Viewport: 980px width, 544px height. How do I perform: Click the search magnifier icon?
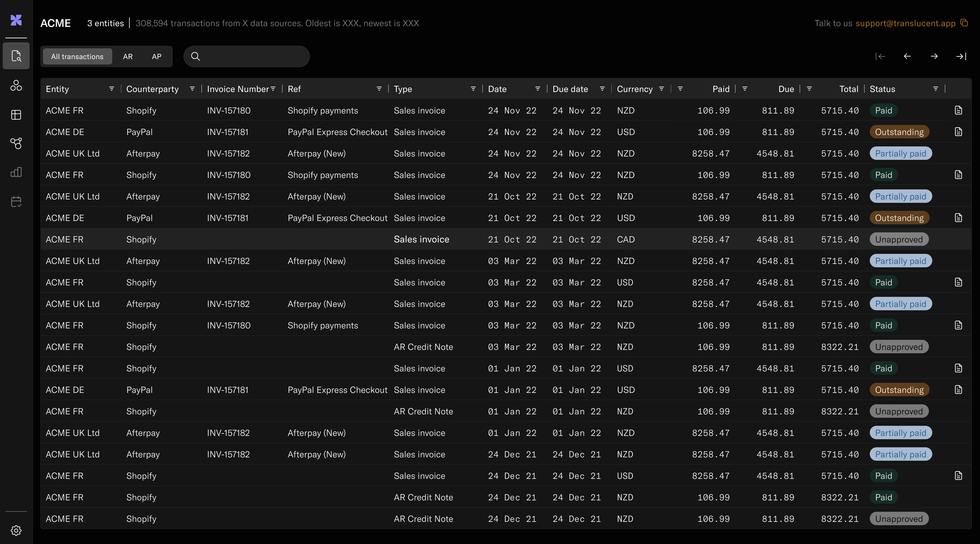[x=196, y=56]
